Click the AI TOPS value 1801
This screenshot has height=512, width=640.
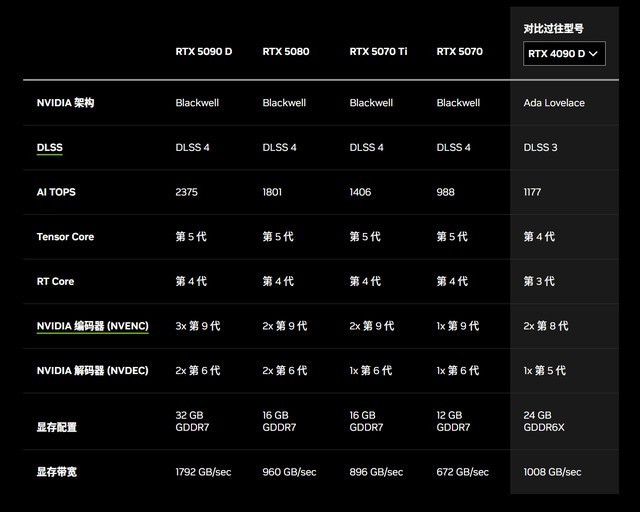click(272, 192)
